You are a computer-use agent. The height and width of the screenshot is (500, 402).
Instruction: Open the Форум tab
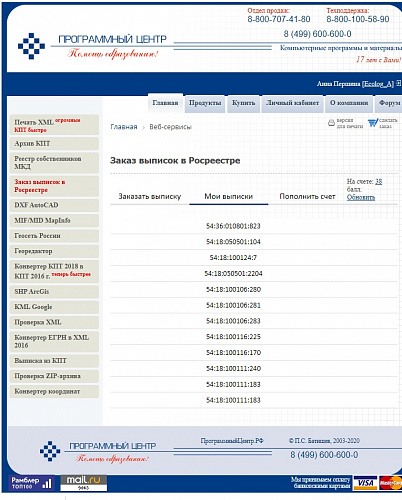(x=389, y=104)
